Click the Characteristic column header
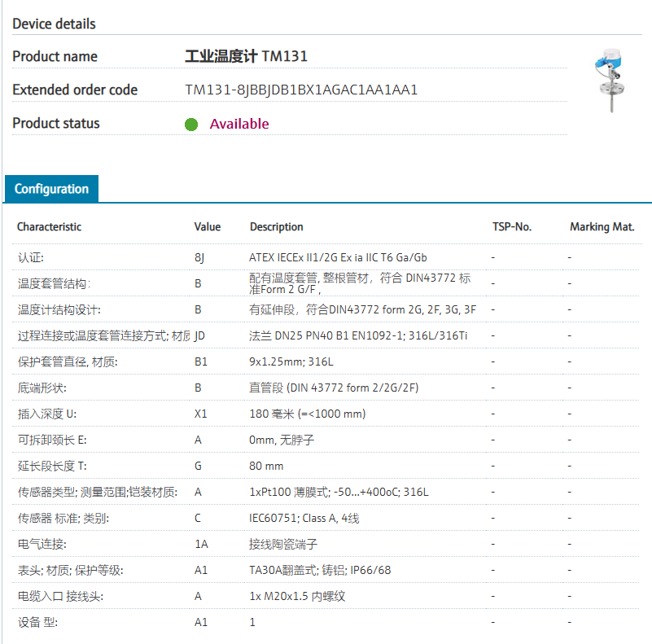This screenshot has height=644, width=652. (x=49, y=227)
